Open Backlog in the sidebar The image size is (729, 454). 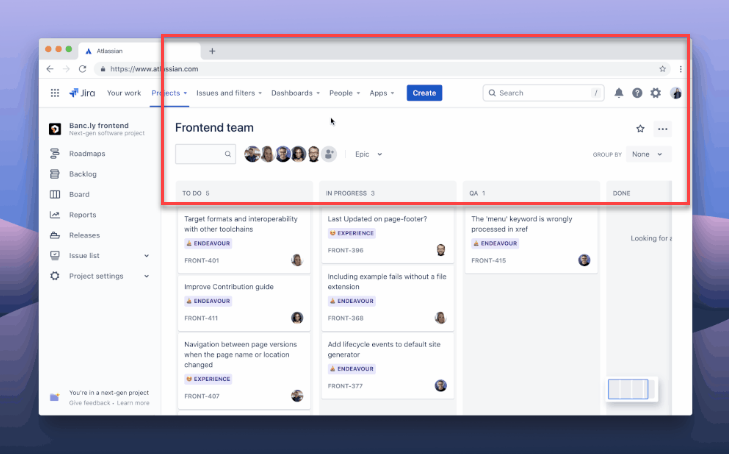click(83, 174)
